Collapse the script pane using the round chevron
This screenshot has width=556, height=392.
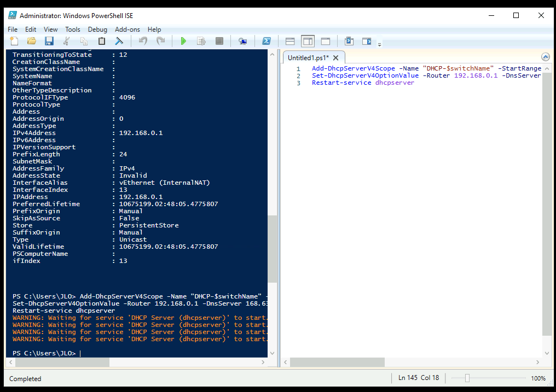(x=545, y=57)
